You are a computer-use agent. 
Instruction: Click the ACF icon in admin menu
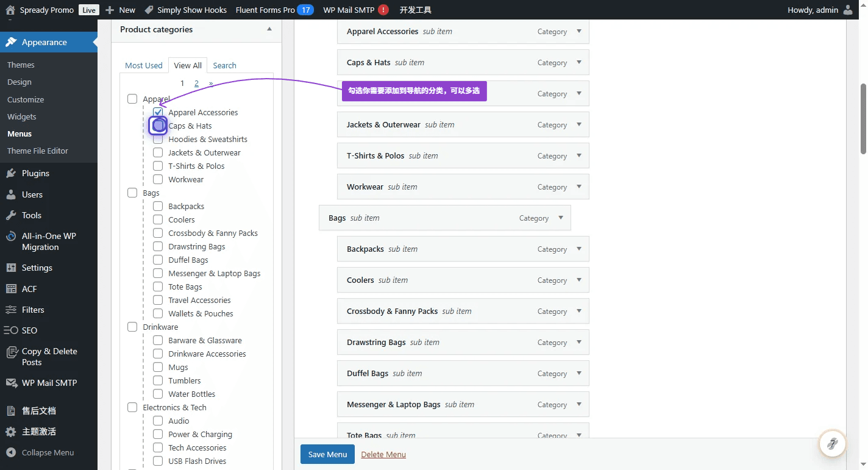point(11,289)
